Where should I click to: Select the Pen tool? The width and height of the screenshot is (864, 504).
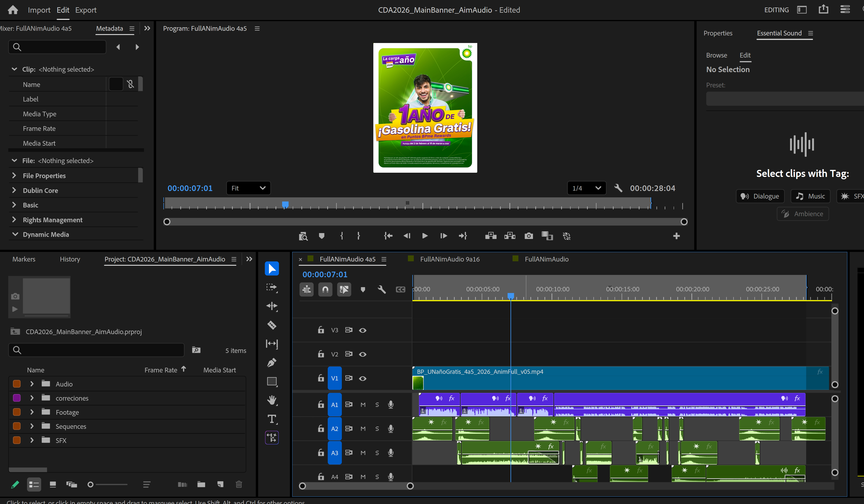[272, 363]
